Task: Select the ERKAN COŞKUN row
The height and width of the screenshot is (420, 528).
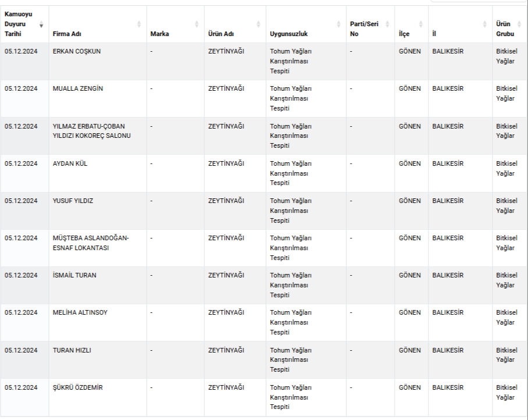Action: tap(76, 51)
